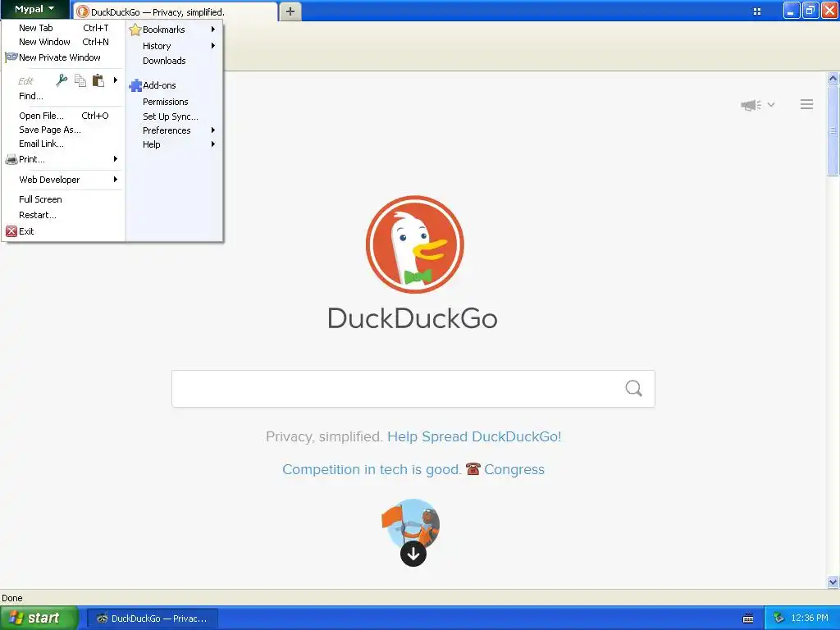Click the Paste clipboard icon in Edit row
The height and width of the screenshot is (630, 840).
98,80
